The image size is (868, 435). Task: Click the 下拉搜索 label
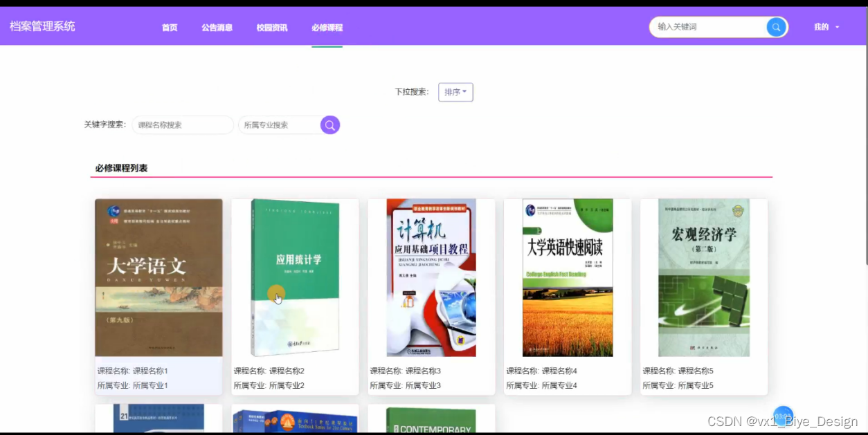tap(412, 92)
